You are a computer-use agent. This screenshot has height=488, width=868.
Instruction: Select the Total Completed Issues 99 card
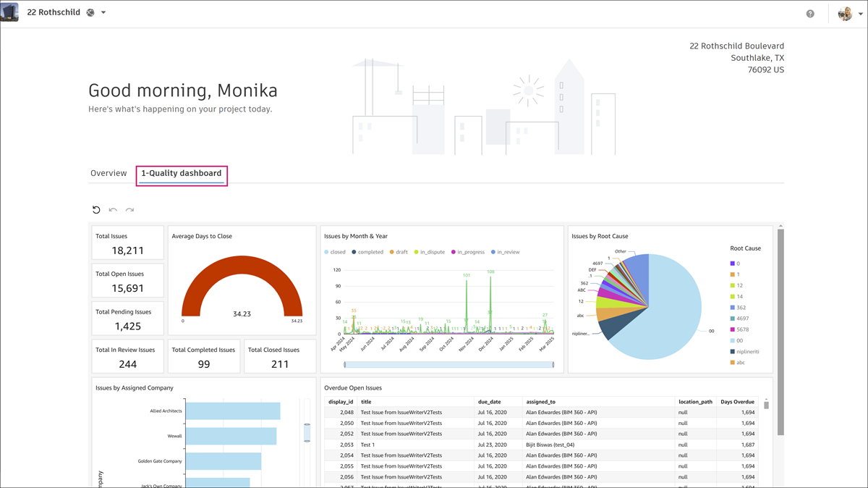204,357
